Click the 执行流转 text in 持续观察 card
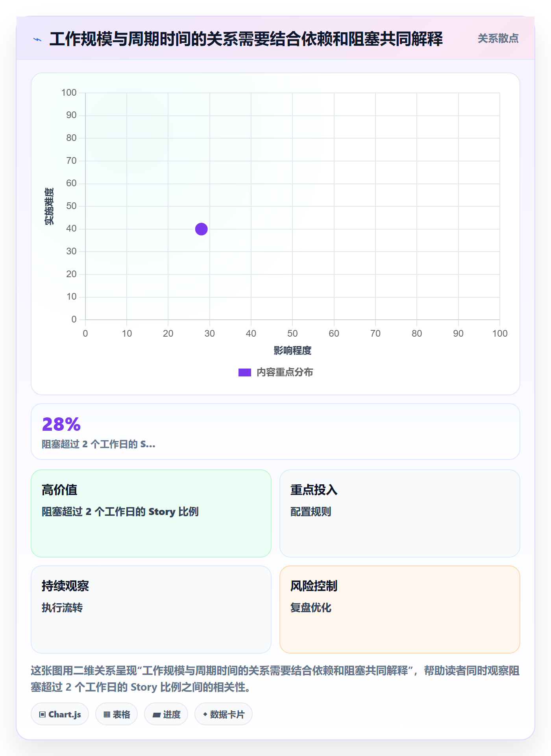The width and height of the screenshot is (551, 756). click(62, 608)
